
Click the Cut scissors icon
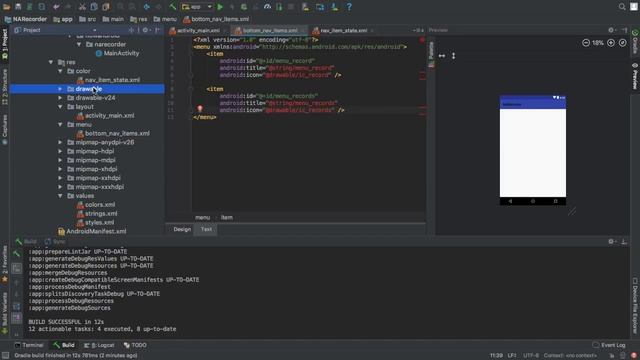coord(82,7)
